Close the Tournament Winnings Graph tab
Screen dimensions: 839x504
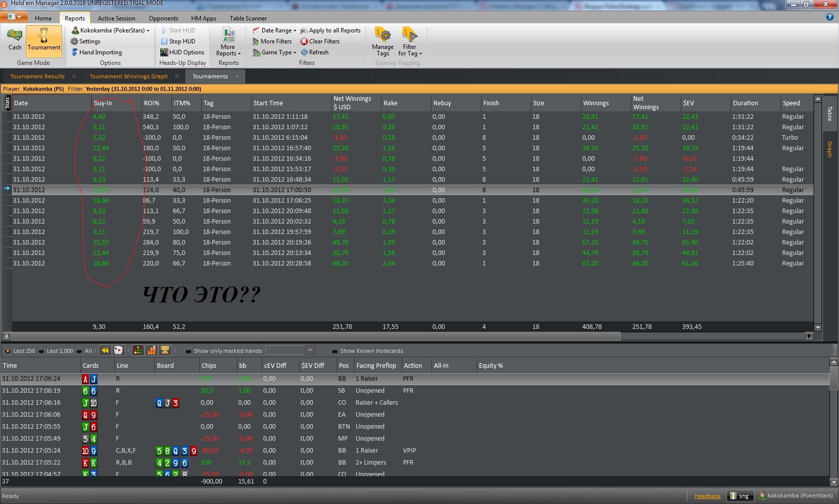click(177, 76)
